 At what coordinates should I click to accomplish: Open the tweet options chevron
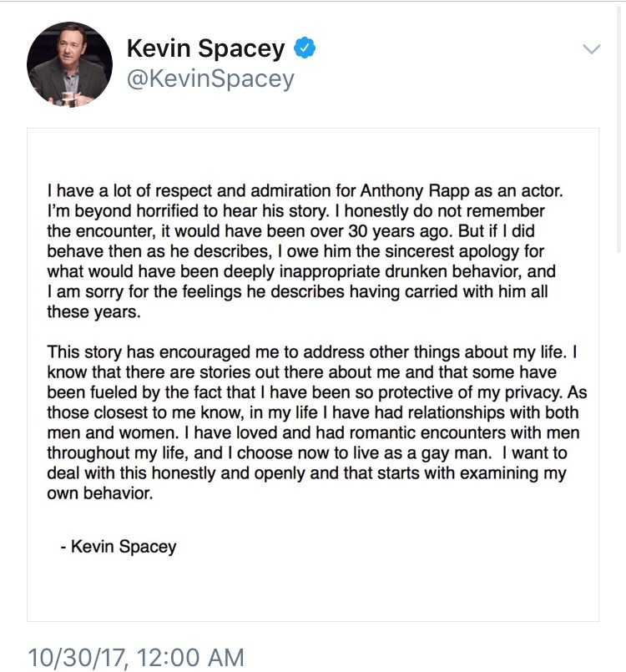point(592,49)
